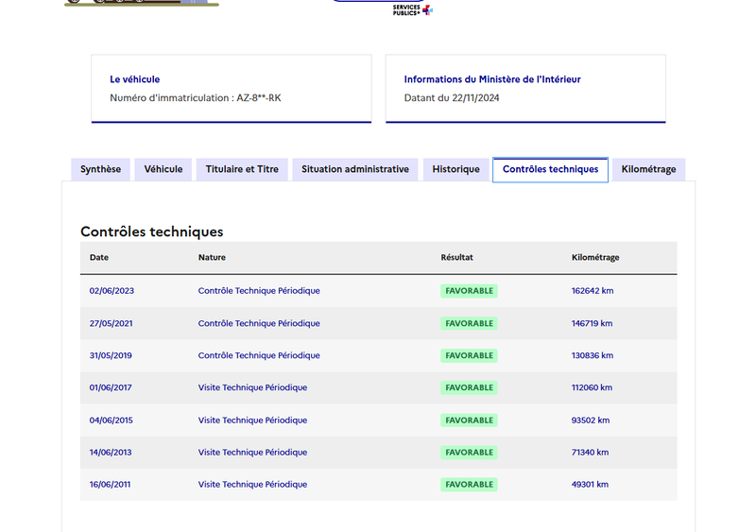
Task: Click FAVORABLE badge for 14/06/2013
Action: click(x=469, y=453)
